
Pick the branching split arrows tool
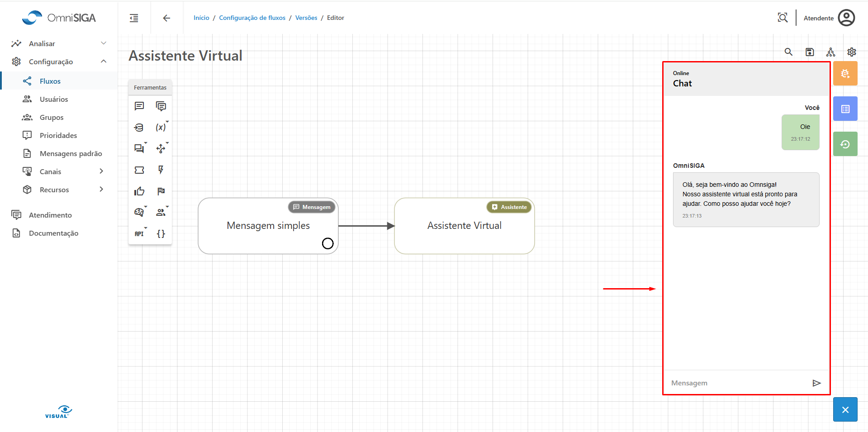pyautogui.click(x=161, y=148)
